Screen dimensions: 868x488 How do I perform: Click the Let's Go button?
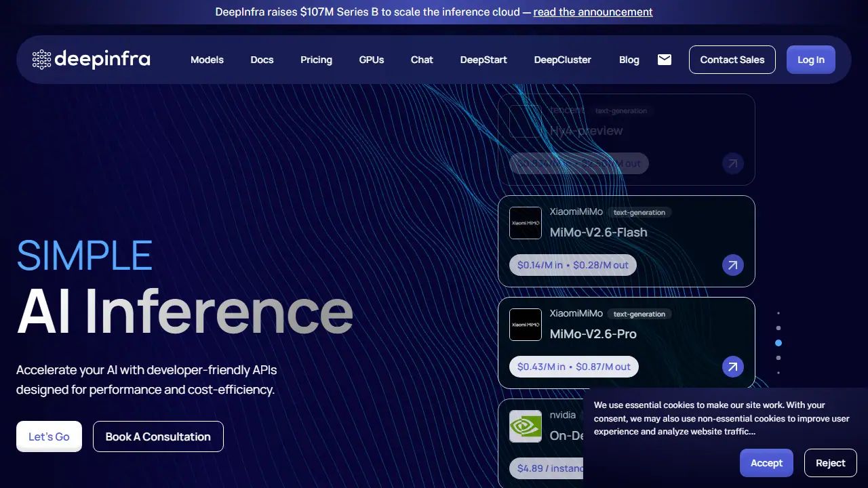49,436
